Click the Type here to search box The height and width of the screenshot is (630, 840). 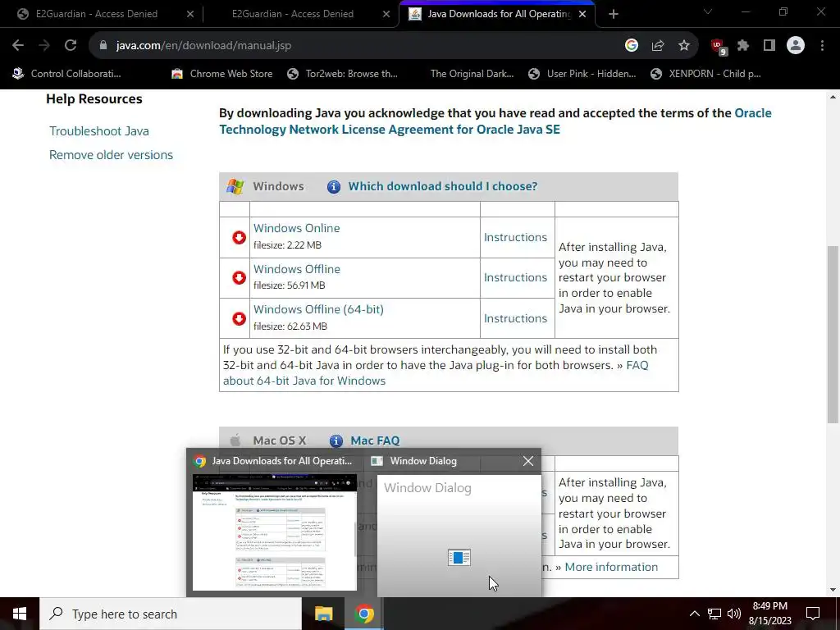pyautogui.click(x=171, y=614)
